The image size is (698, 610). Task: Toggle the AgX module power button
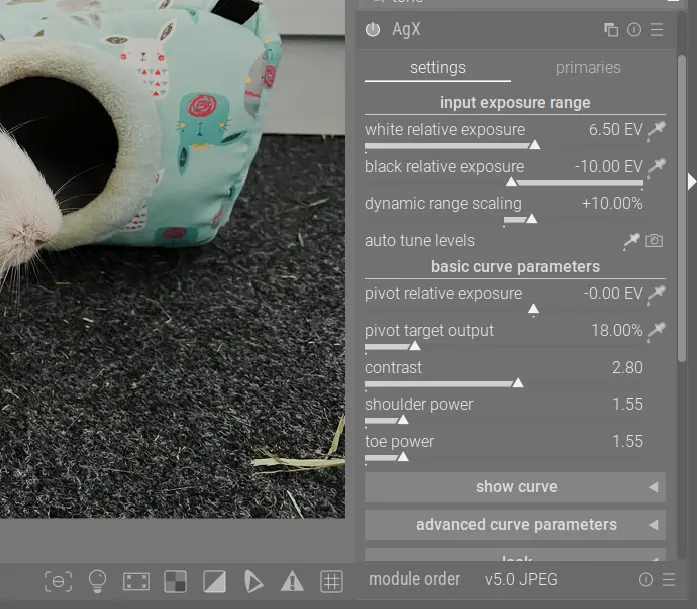tap(373, 30)
